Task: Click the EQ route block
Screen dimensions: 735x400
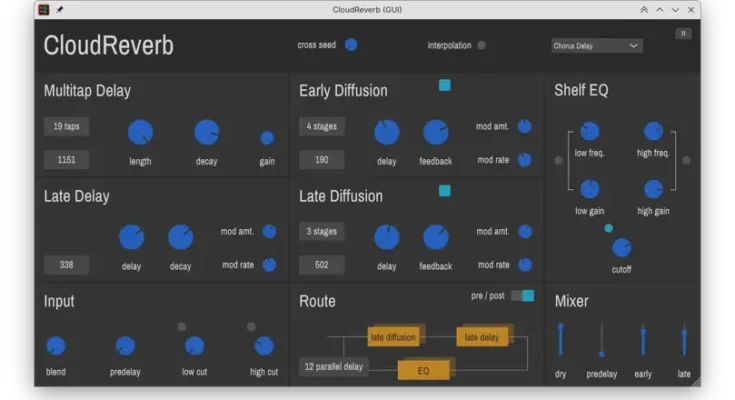Action: [x=424, y=370]
